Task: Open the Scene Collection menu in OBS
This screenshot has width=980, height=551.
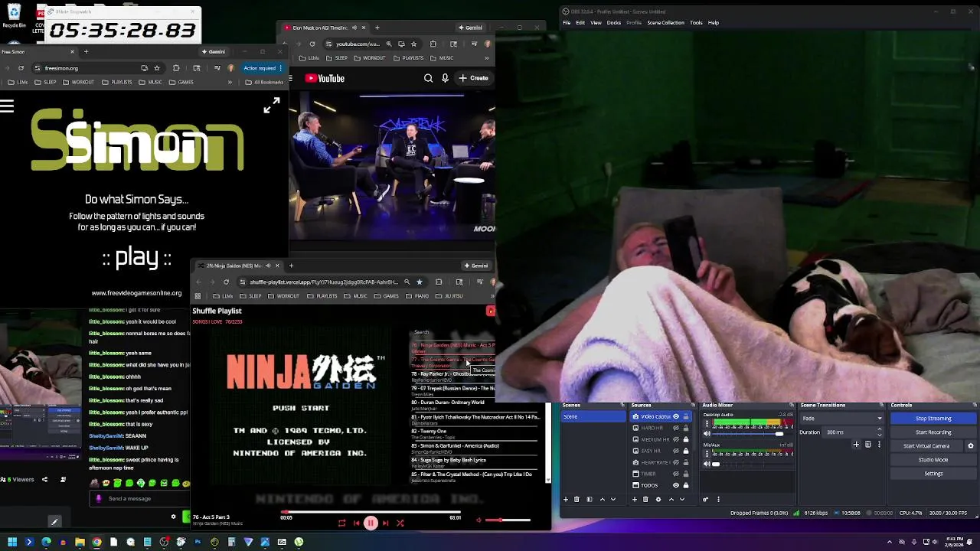Action: 665,23
